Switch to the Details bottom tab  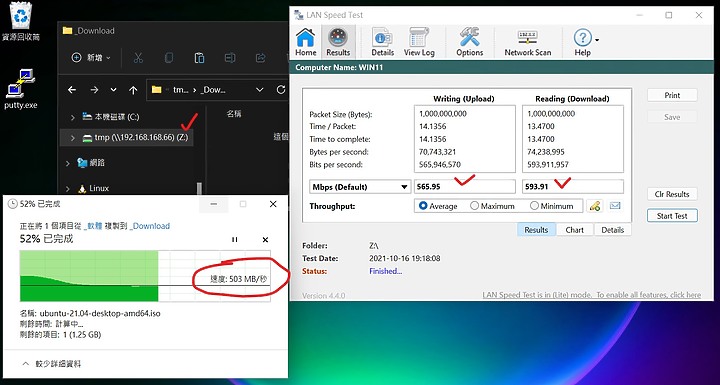(x=613, y=230)
